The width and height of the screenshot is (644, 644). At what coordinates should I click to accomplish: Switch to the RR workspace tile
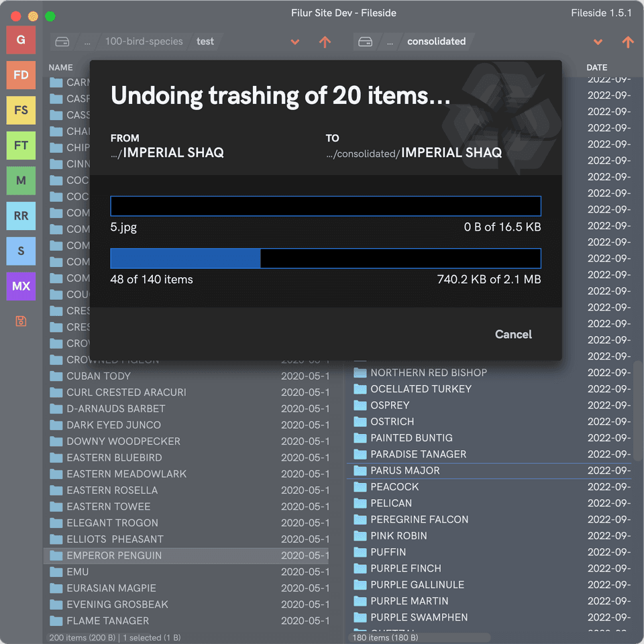pos(21,215)
